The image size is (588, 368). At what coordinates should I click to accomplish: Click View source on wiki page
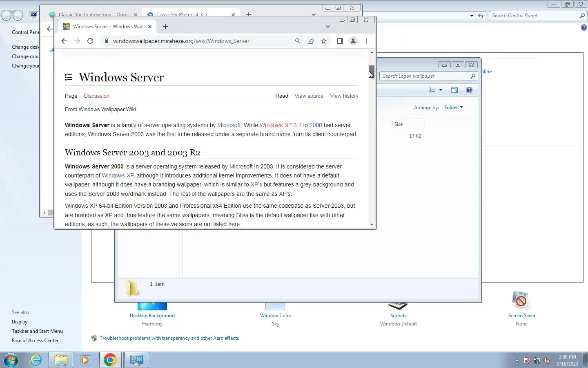coord(309,96)
